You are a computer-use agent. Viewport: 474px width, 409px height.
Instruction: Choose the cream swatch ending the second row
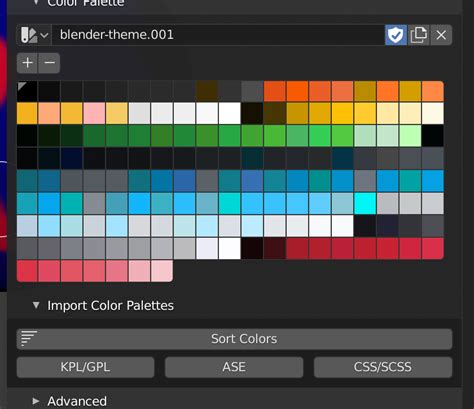point(433,113)
